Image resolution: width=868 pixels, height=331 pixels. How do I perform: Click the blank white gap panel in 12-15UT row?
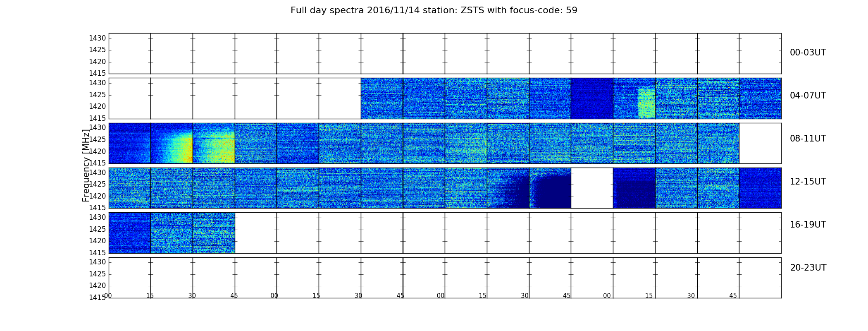592,188
